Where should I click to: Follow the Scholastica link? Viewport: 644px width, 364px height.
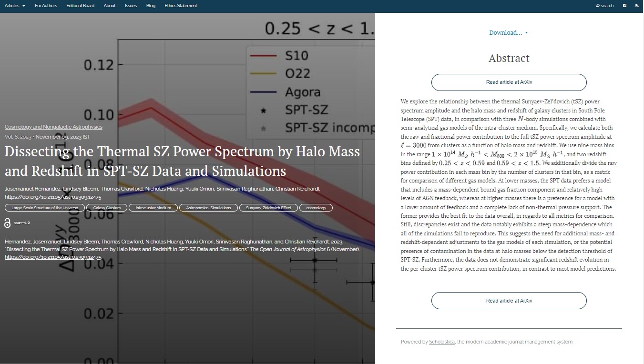point(442,342)
